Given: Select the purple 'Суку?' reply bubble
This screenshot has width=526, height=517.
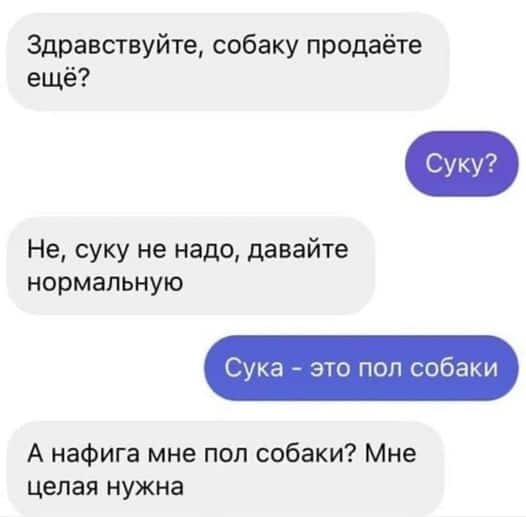Looking at the screenshot, I should [x=462, y=164].
